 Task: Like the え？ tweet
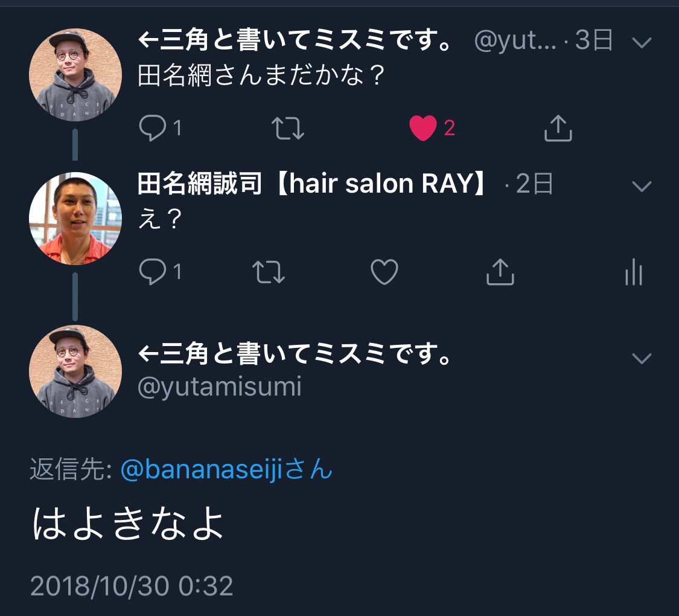384,272
